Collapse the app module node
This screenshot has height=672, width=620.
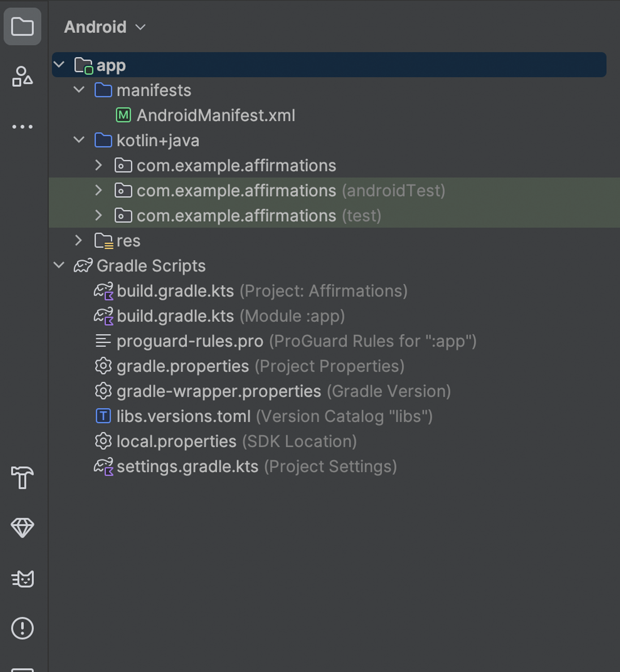point(59,65)
